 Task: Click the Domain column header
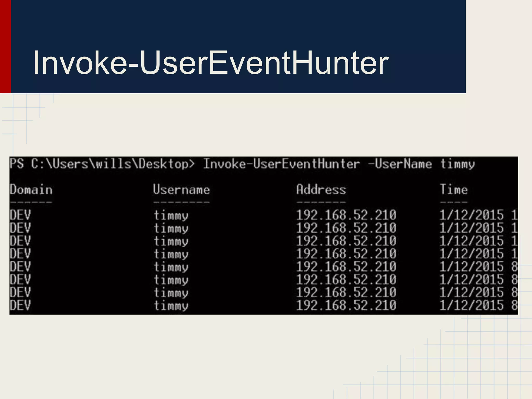[x=31, y=189]
